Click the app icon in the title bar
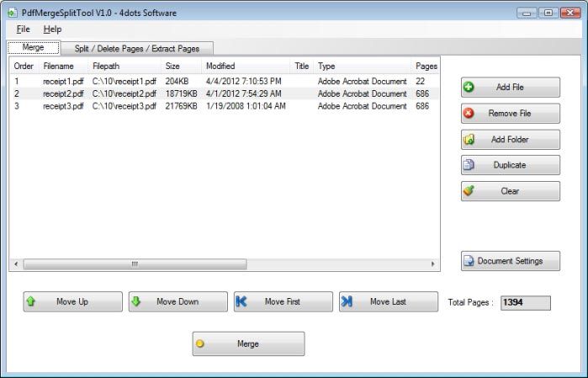 point(12,13)
